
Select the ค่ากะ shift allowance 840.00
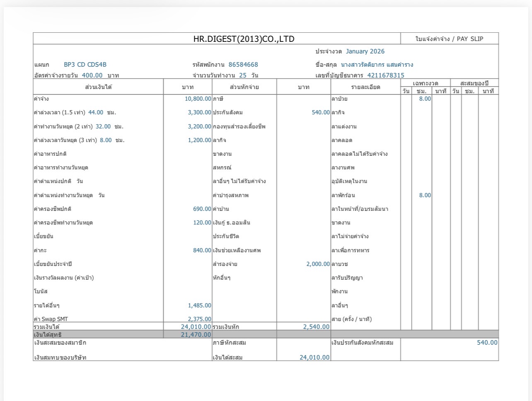[202, 250]
